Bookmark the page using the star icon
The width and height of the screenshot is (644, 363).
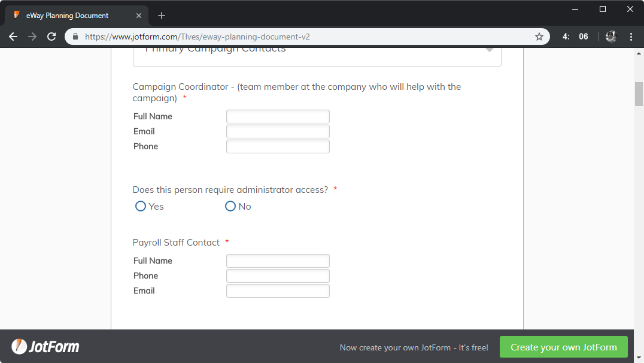click(x=538, y=36)
